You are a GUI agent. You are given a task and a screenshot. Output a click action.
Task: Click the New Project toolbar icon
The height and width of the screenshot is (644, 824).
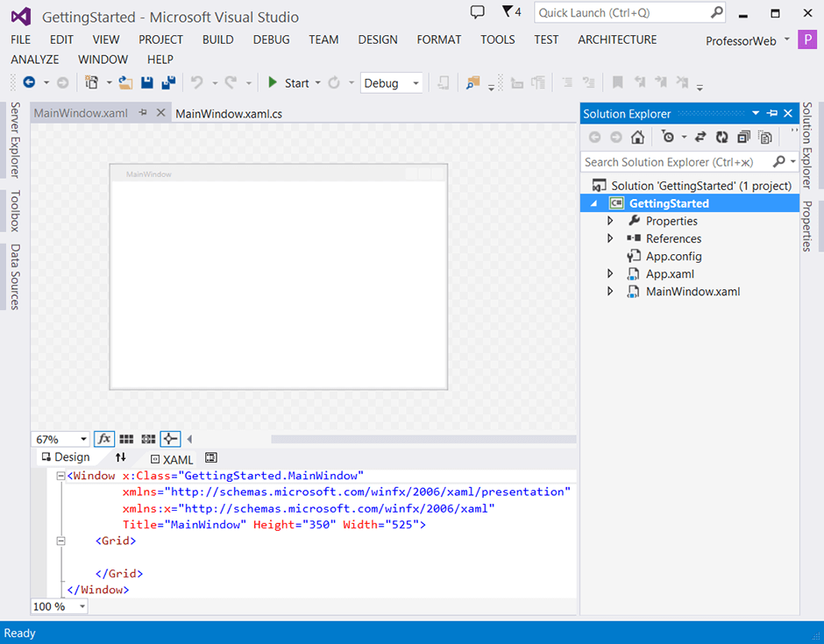[91, 82]
